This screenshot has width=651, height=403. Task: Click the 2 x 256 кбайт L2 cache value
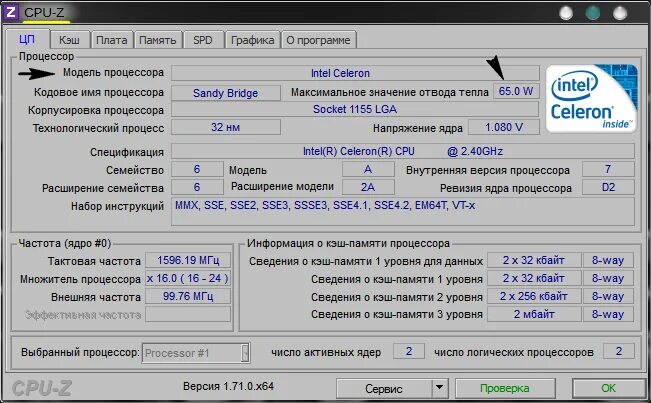[x=534, y=296]
